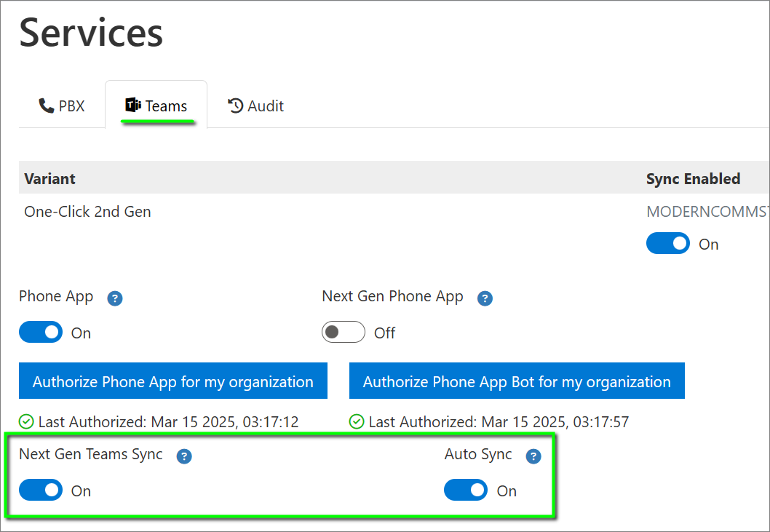The width and height of the screenshot is (770, 532).
Task: Open the PBX tab
Action: [61, 106]
